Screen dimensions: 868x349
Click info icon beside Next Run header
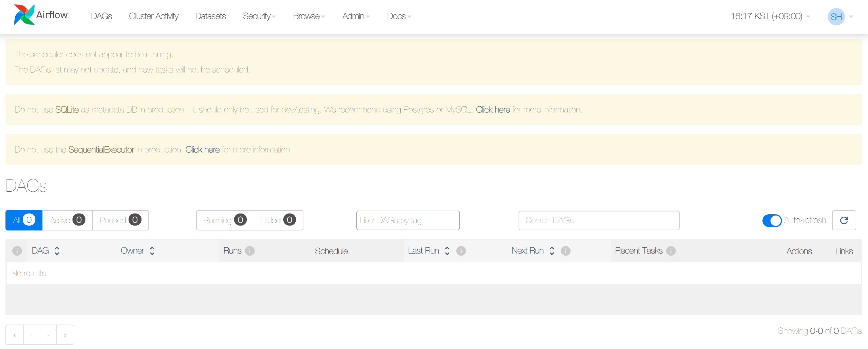click(x=565, y=251)
